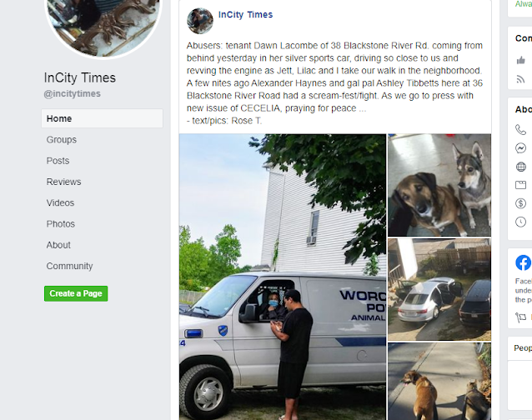This screenshot has height=420, width=532.
Task: Click the Facebook logo icon on the right
Action: click(x=524, y=262)
